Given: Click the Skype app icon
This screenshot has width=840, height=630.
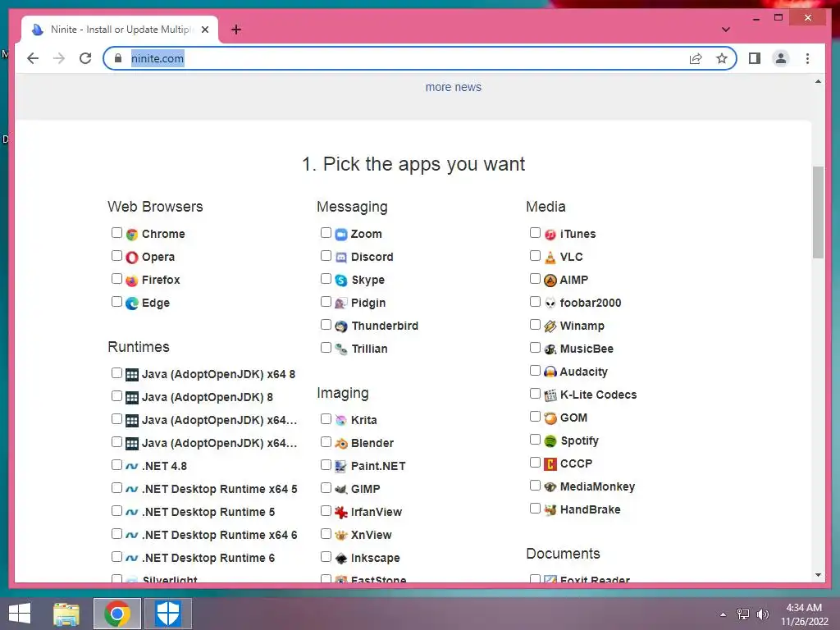Looking at the screenshot, I should click(x=341, y=281).
